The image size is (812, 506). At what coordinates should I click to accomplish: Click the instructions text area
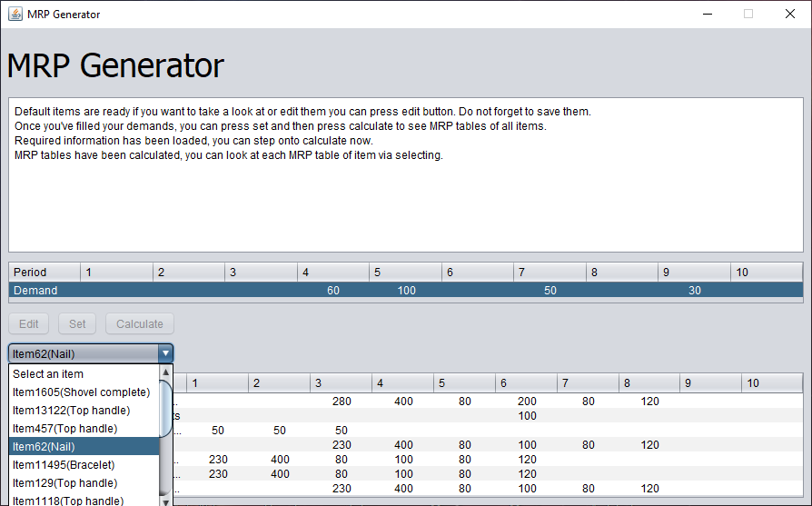click(x=406, y=175)
